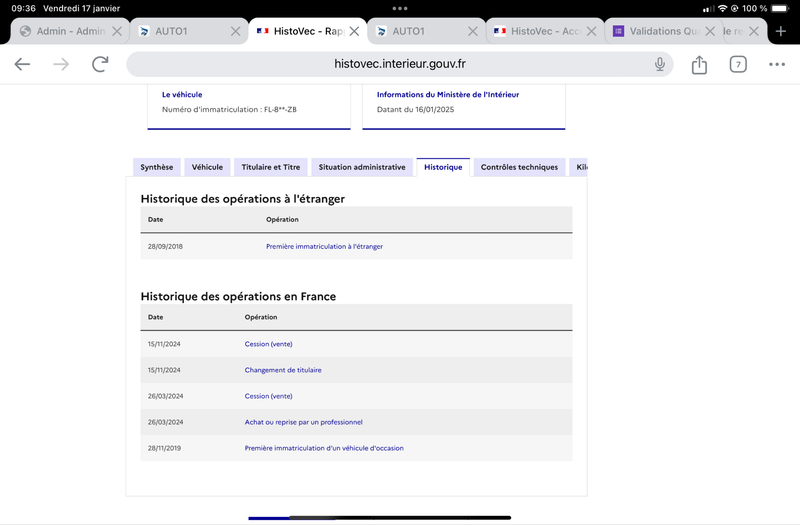800x525 pixels.
Task: Click Historique des opérations à l'étranger heading
Action: click(243, 199)
